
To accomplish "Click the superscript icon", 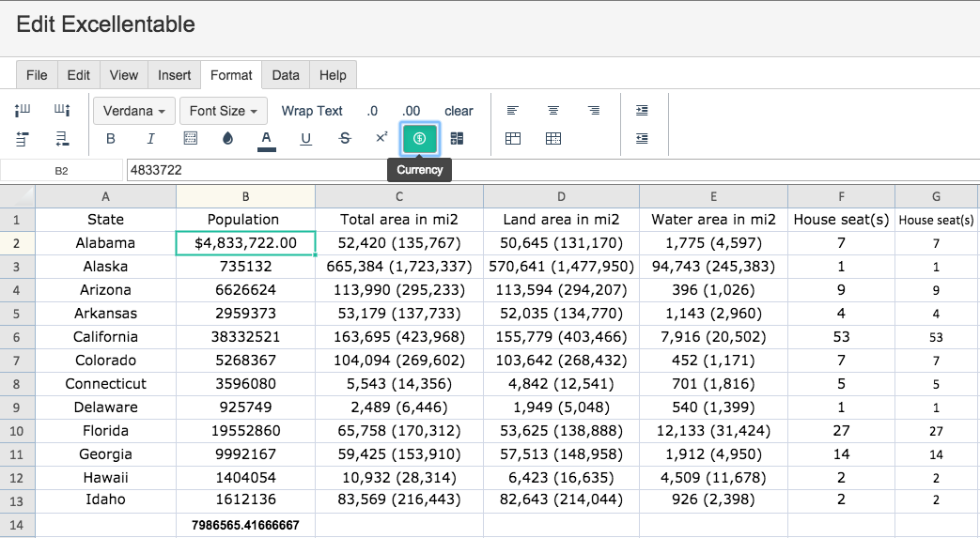I will click(381, 138).
